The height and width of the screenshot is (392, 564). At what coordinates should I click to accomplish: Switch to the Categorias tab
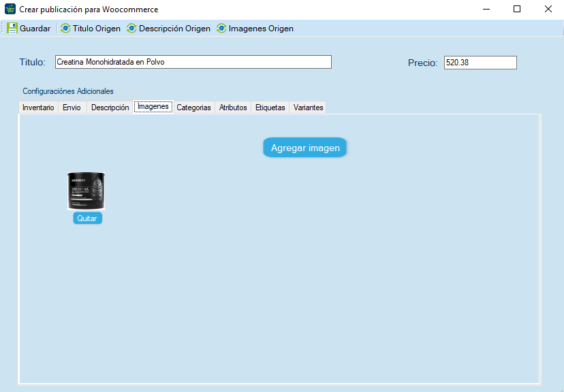[x=194, y=108]
